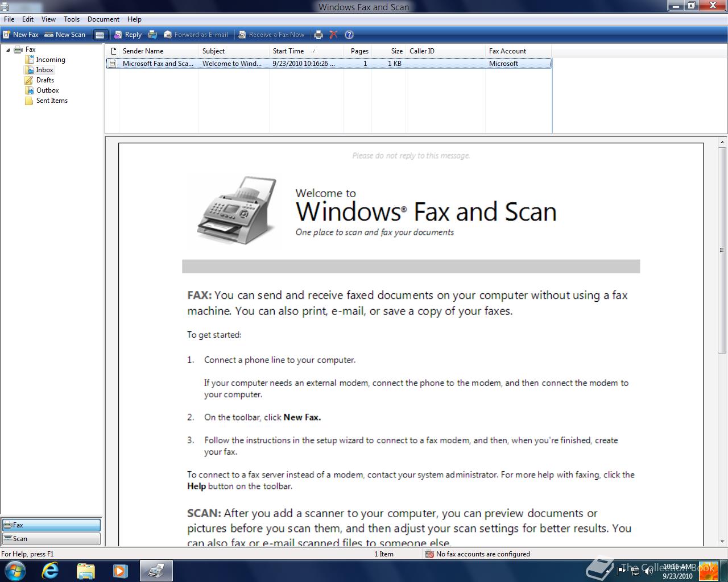
Task: Click the New Fax toolbar button
Action: tap(21, 35)
